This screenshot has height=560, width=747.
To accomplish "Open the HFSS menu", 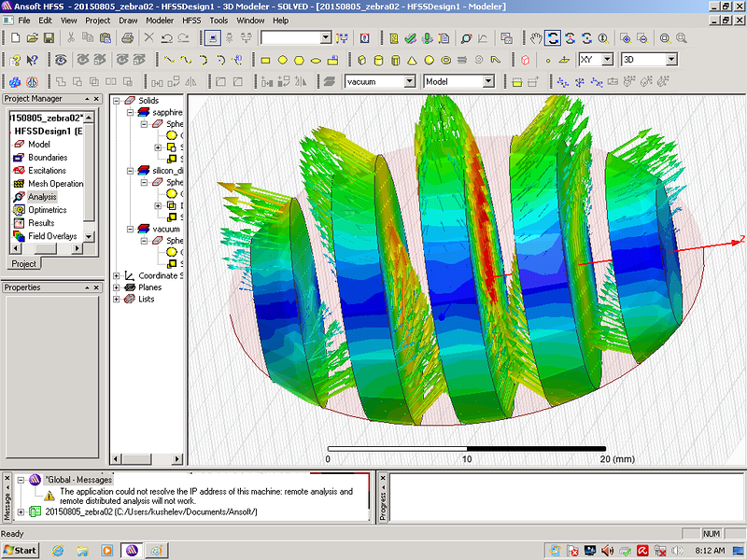I will click(x=191, y=20).
